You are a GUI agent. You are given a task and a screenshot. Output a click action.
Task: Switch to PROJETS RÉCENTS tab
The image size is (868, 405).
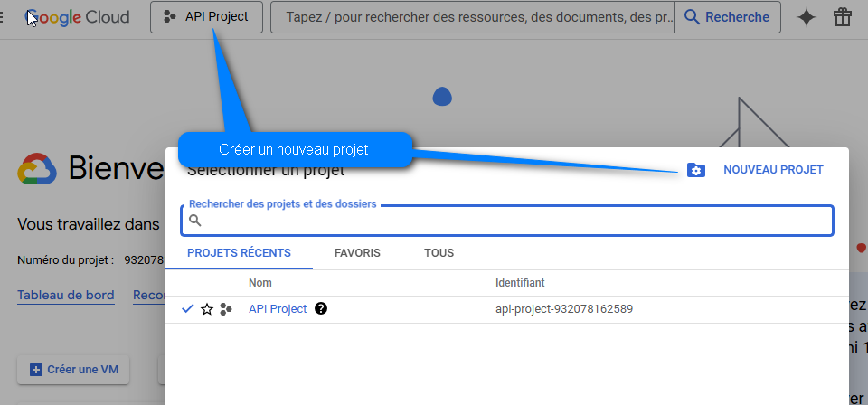[239, 253]
